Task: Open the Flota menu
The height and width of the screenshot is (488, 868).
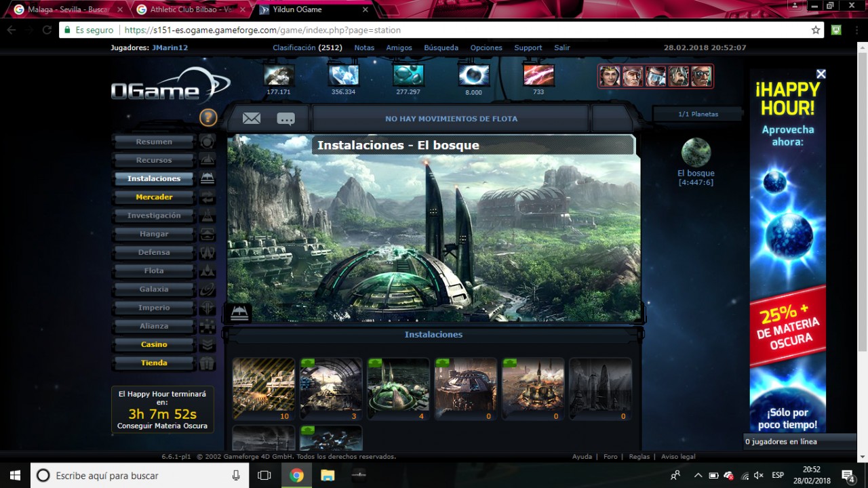Action: (x=154, y=270)
